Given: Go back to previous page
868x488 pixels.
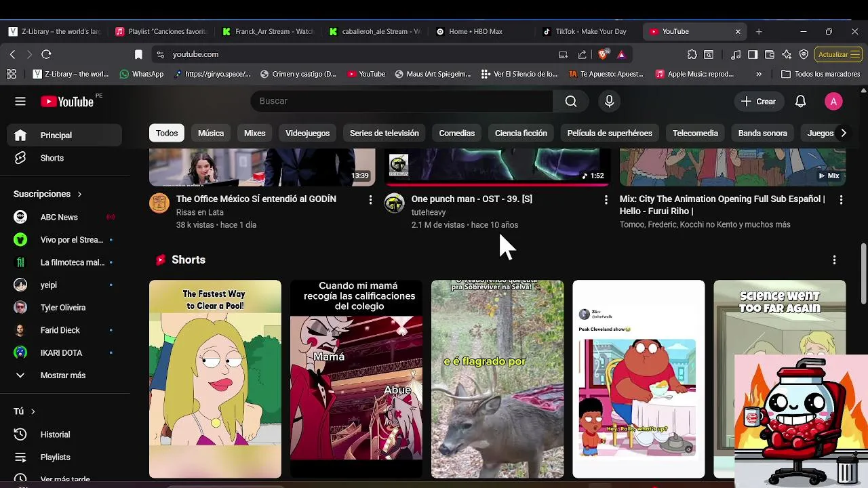Looking at the screenshot, I should (12, 54).
